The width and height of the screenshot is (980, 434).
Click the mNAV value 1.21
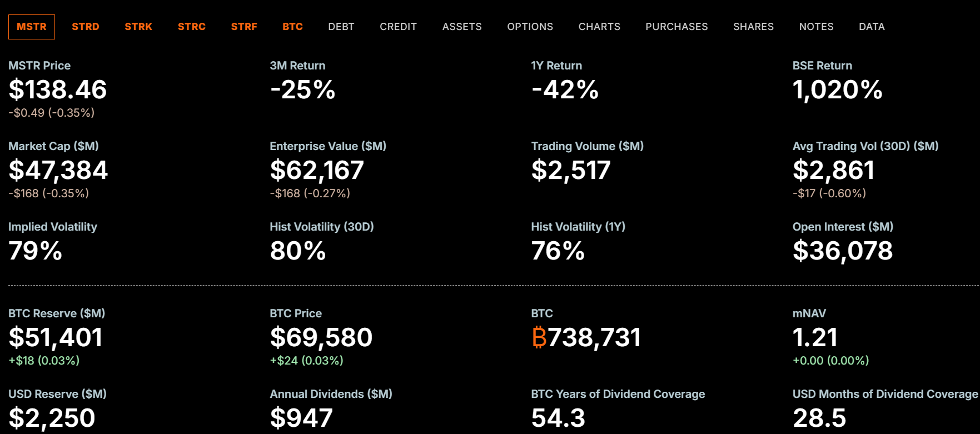[815, 338]
